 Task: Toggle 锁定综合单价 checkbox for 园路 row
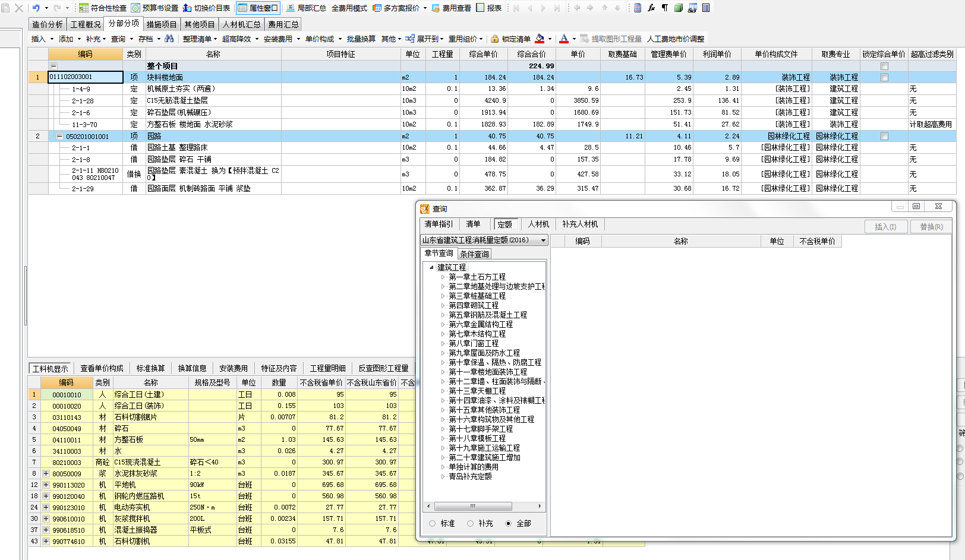click(884, 136)
